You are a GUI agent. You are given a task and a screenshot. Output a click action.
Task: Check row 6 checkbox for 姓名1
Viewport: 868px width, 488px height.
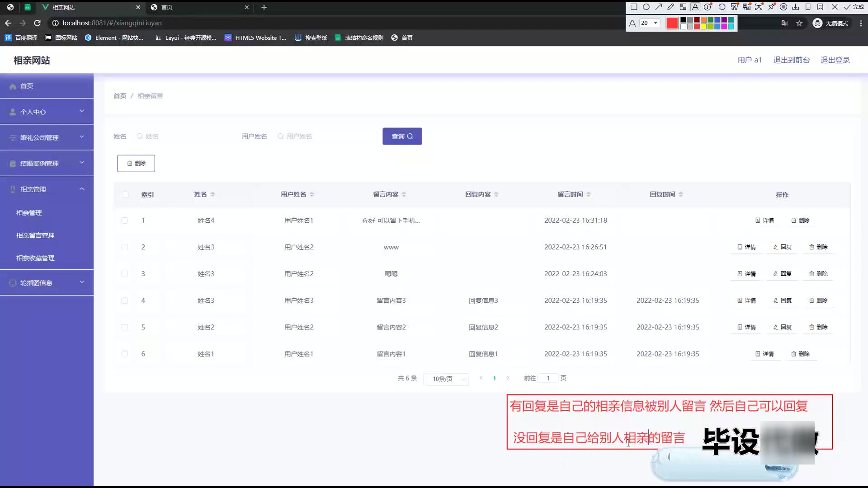[124, 354]
